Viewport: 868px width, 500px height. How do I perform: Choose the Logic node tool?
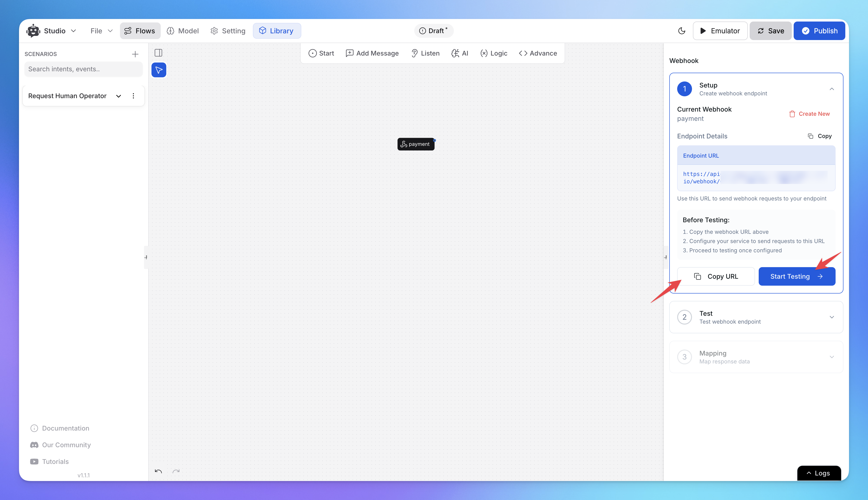pyautogui.click(x=494, y=53)
